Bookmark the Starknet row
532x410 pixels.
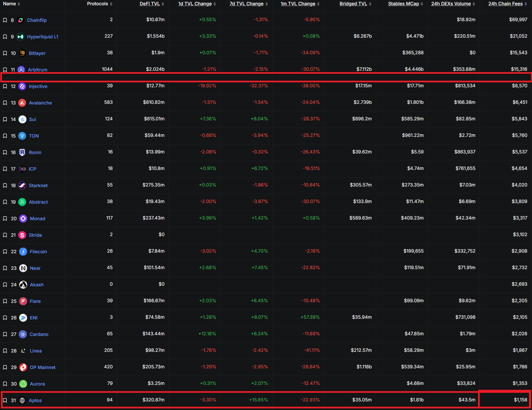click(5, 185)
